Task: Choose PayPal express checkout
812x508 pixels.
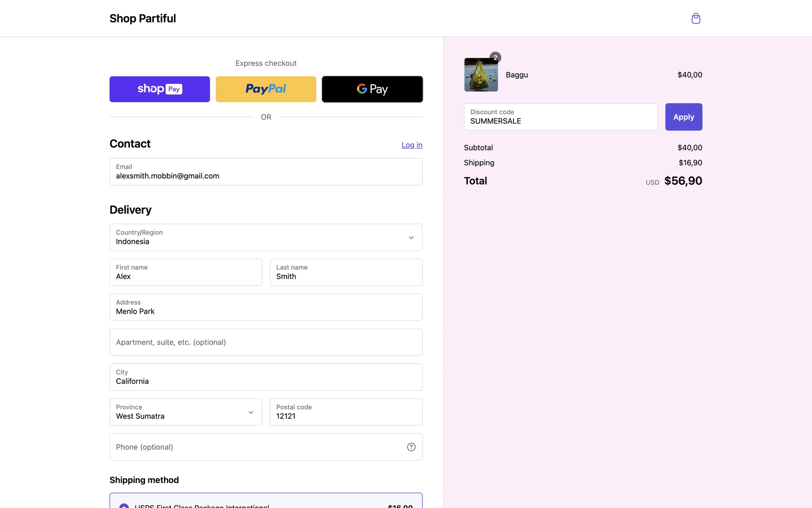Action: point(266,89)
